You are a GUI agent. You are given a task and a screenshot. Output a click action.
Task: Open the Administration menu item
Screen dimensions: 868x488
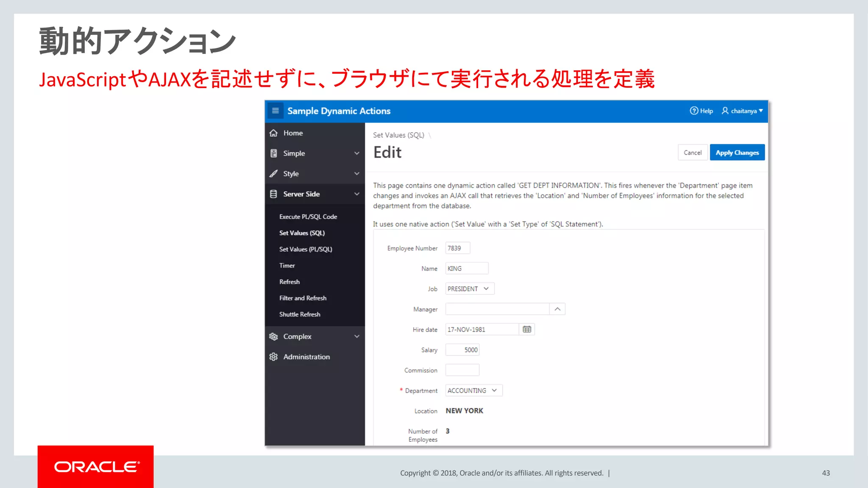315,357
